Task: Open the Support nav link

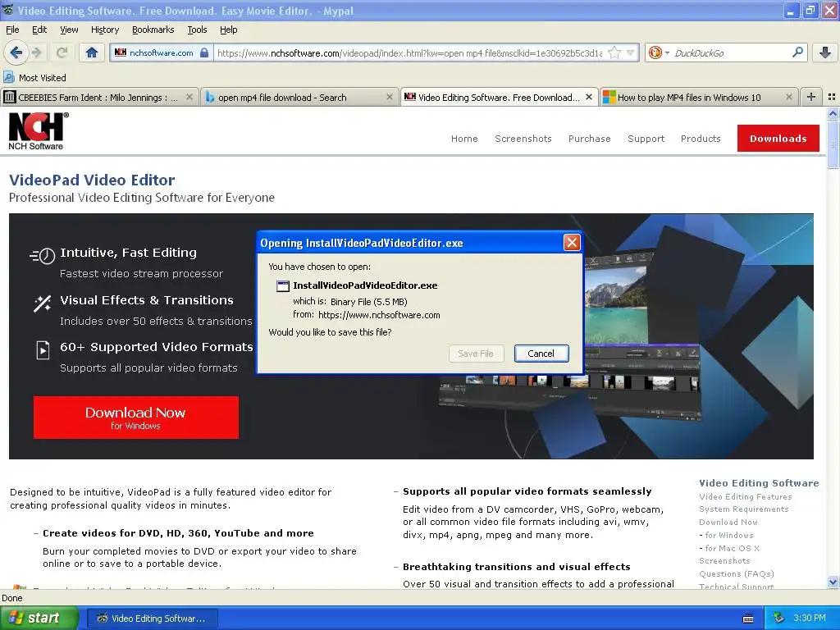Action: tap(646, 139)
